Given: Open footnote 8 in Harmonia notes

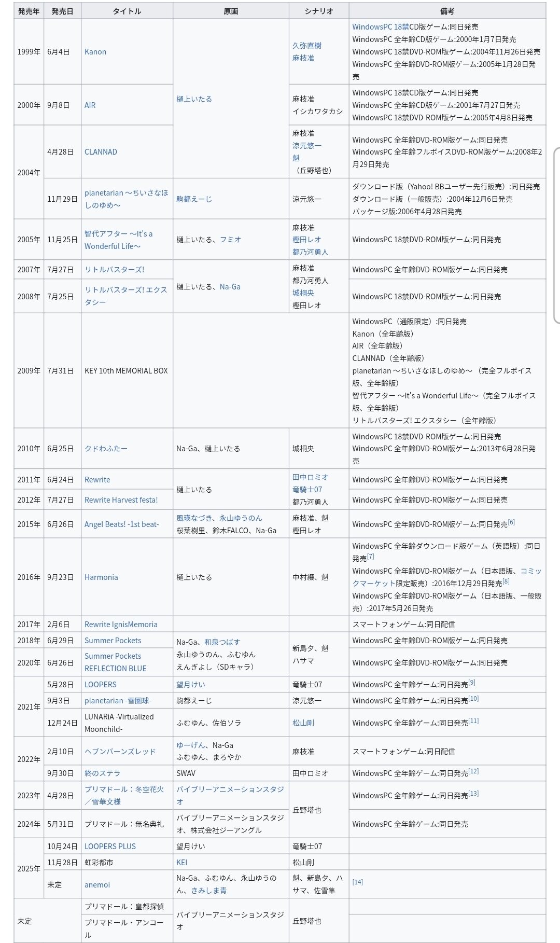Looking at the screenshot, I should tap(506, 581).
